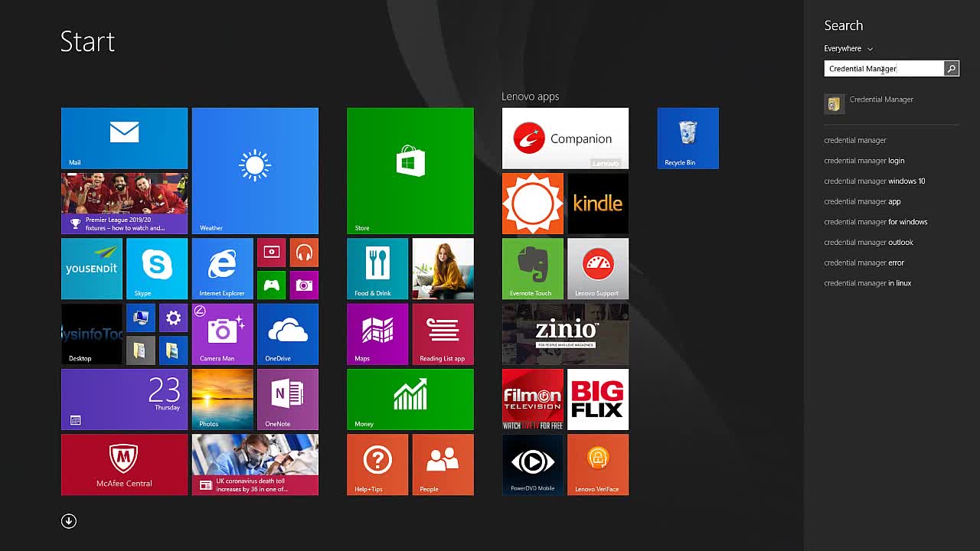Screen dimensions: 980x551
Task: Open the People tile
Action: click(443, 465)
